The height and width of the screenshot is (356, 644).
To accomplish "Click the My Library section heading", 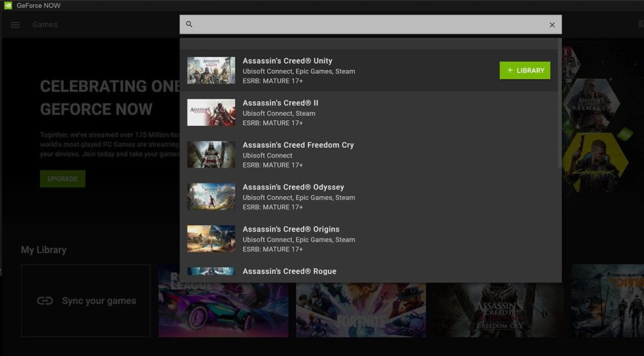I will pos(43,250).
